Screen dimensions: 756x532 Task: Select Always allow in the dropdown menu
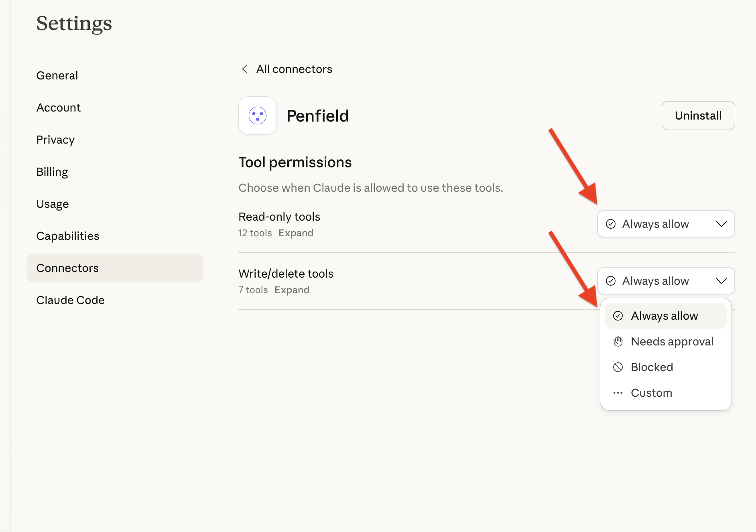coord(666,316)
